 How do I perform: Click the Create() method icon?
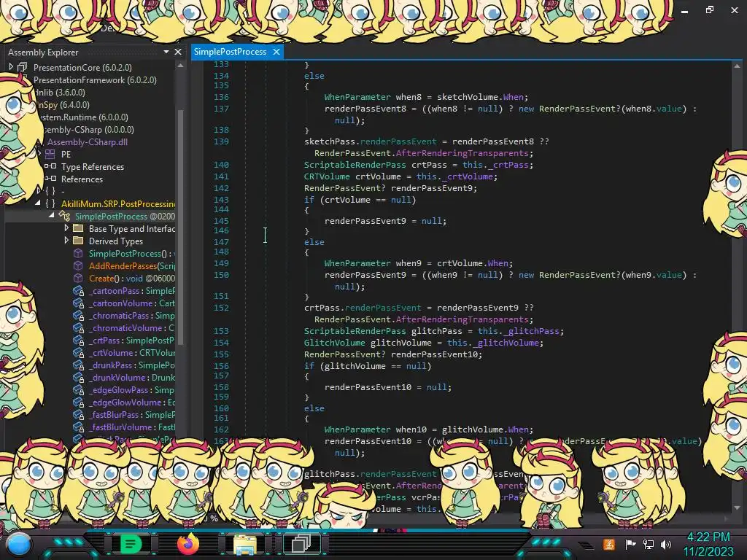78,278
